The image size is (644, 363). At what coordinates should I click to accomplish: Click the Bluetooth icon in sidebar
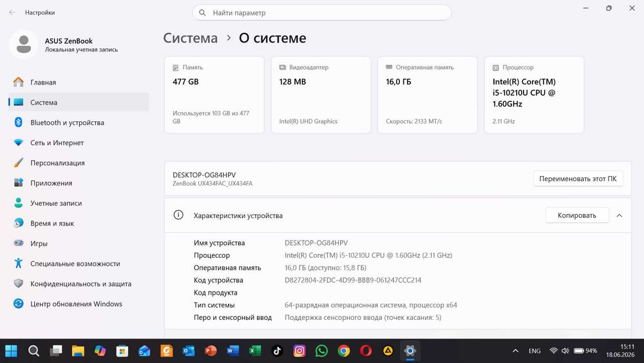(19, 122)
